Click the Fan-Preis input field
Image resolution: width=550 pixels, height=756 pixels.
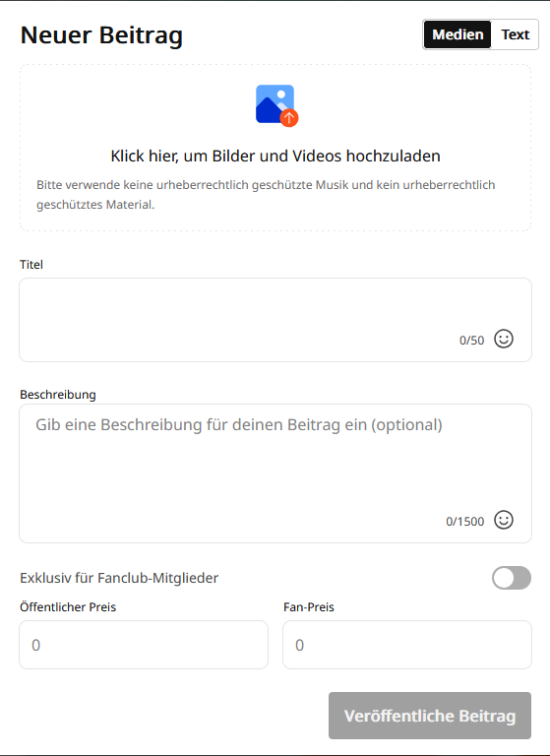[x=407, y=645]
